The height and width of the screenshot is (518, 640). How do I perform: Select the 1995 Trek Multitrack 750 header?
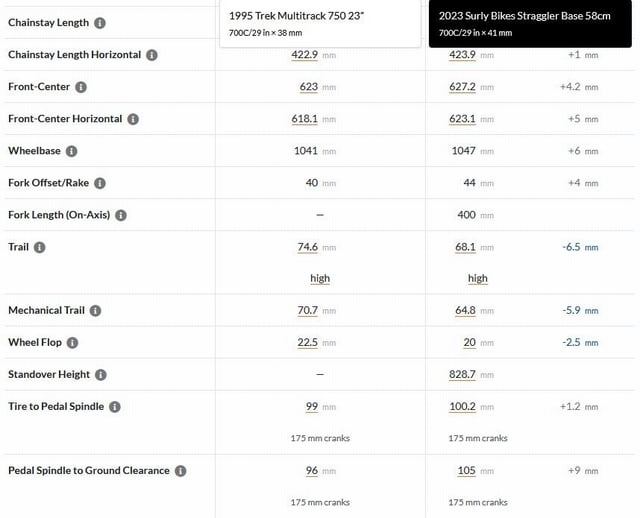coord(320,24)
